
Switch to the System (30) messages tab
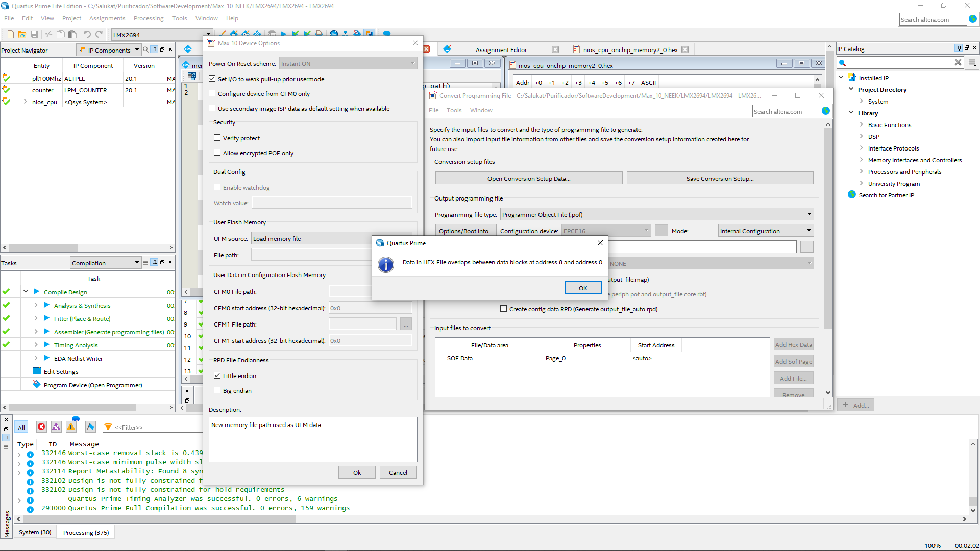[35, 532]
